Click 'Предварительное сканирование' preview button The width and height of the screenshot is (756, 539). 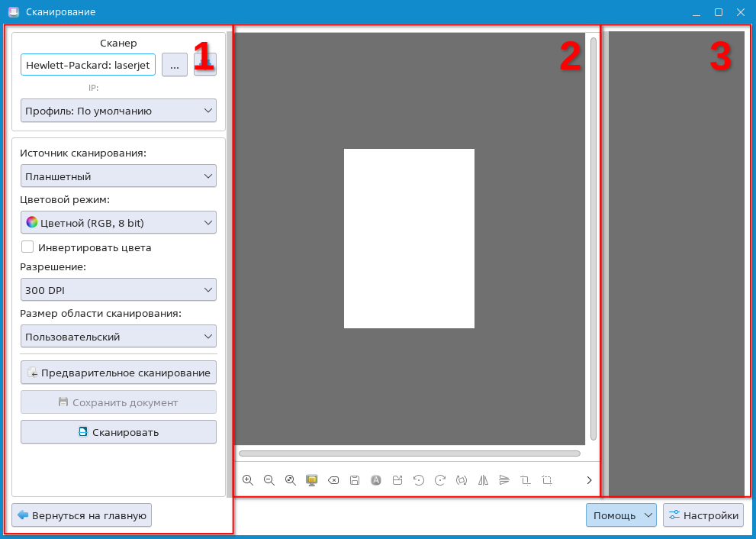(118, 373)
